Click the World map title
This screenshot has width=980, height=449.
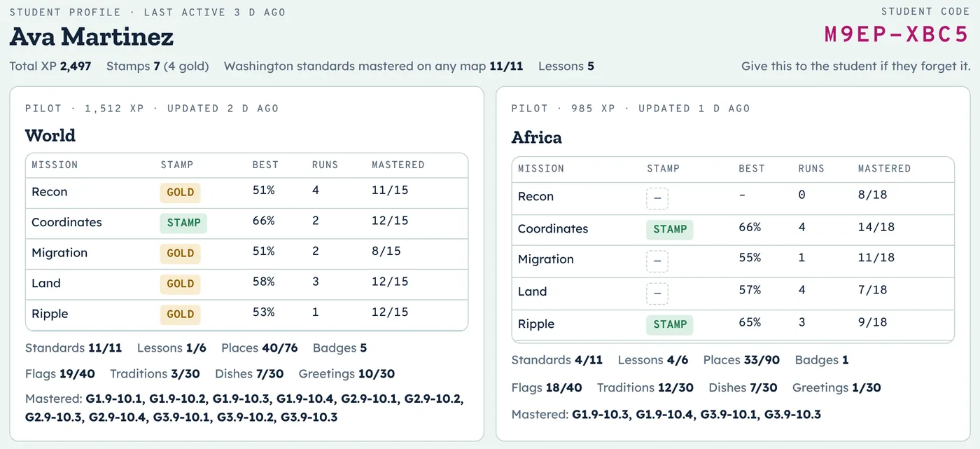pyautogui.click(x=50, y=135)
